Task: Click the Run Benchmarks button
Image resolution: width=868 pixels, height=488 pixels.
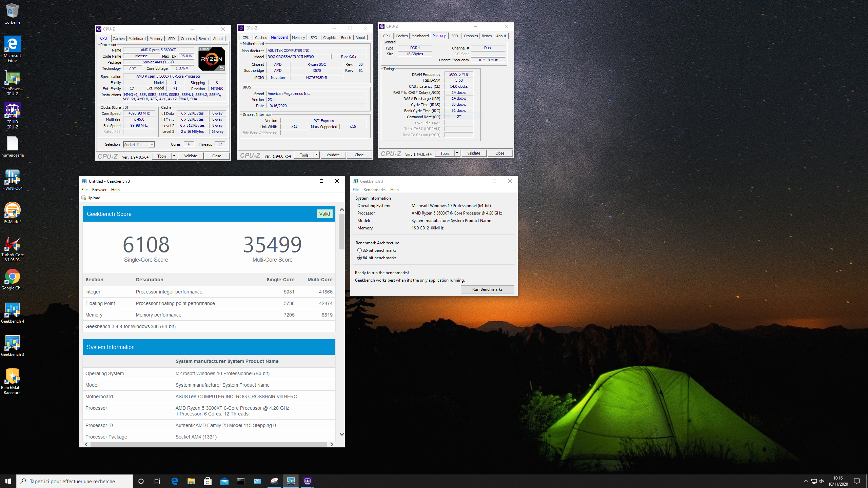Action: (487, 289)
